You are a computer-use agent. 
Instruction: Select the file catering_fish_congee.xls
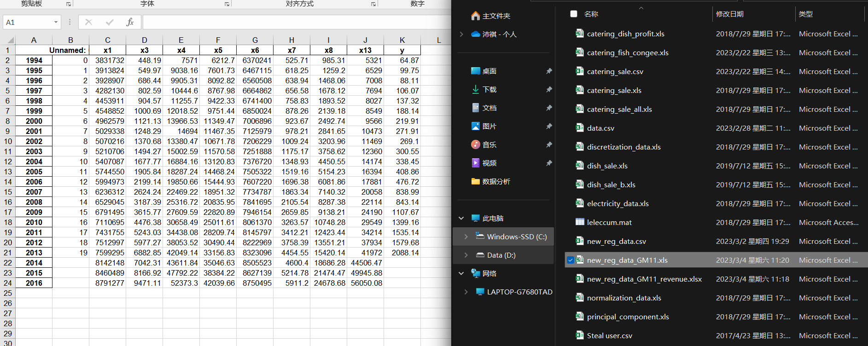628,53
